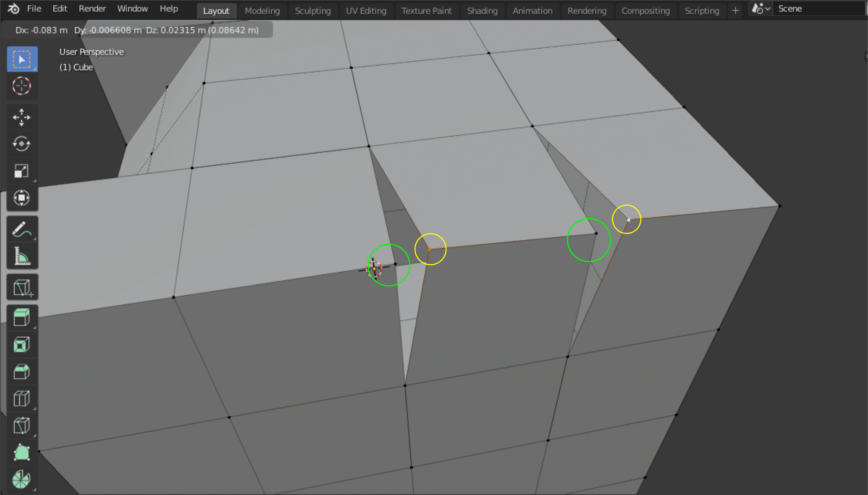Switch to the Layout workspace tab
This screenshot has height=495, width=868.
tap(216, 11)
